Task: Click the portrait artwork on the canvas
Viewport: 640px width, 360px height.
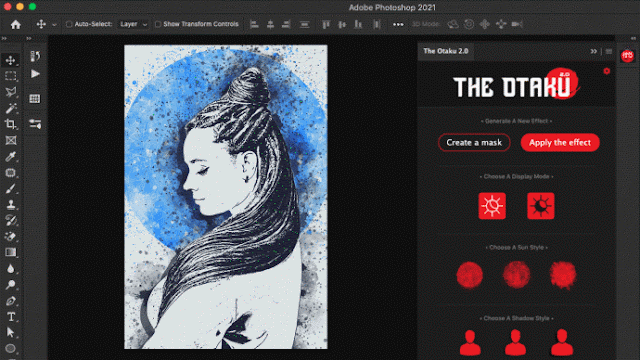Action: [x=226, y=197]
